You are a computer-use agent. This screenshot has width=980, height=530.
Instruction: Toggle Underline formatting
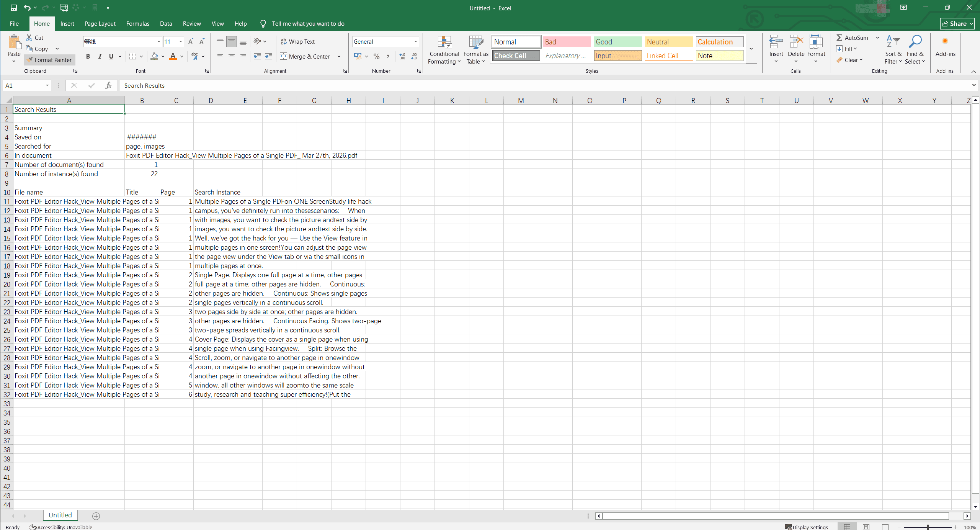click(x=111, y=56)
